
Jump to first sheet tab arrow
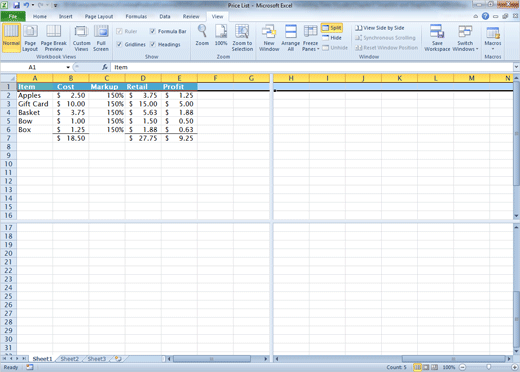pyautogui.click(x=4, y=359)
